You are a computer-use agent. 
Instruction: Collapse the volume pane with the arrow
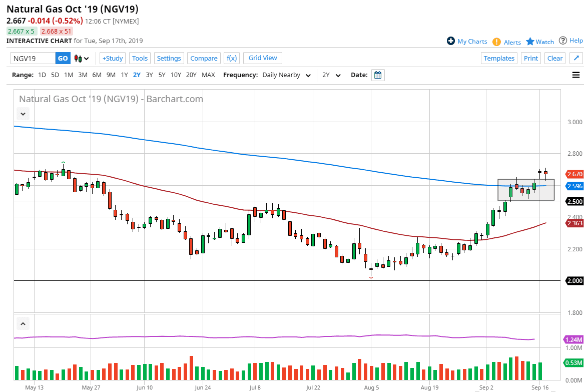tap(23, 324)
